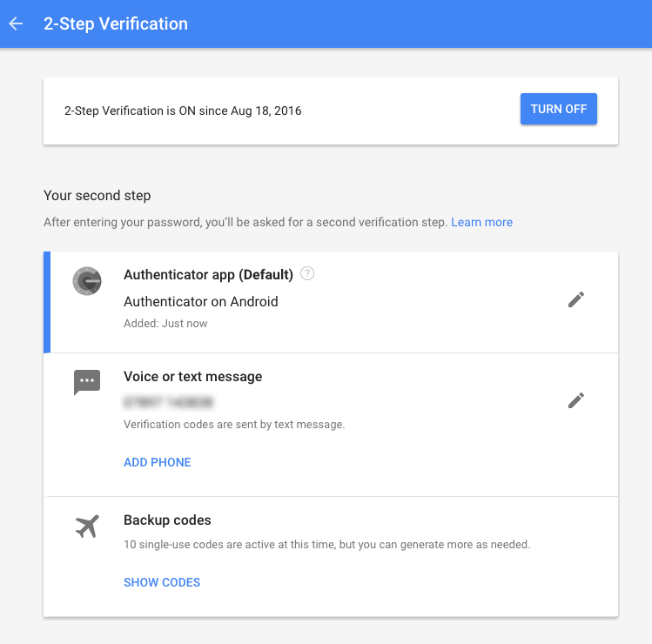Open the help icon beside Authenticator app
The width and height of the screenshot is (652, 644).
tap(307, 273)
